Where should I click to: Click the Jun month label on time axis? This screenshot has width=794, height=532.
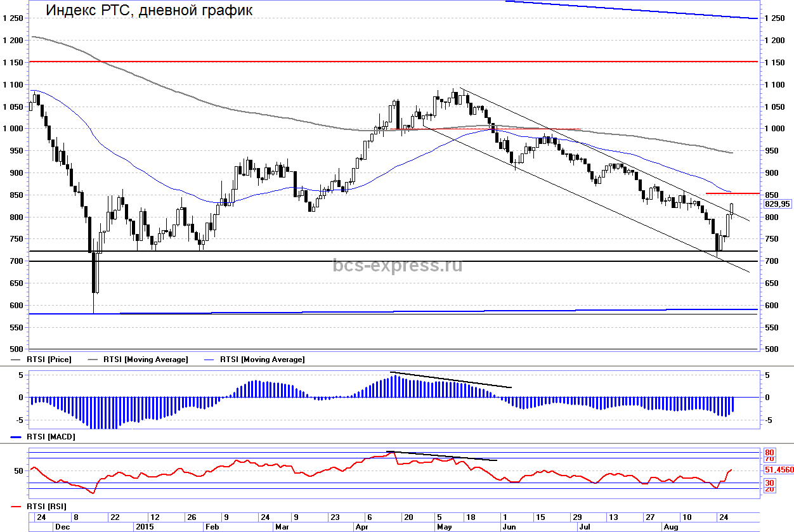[x=509, y=527]
